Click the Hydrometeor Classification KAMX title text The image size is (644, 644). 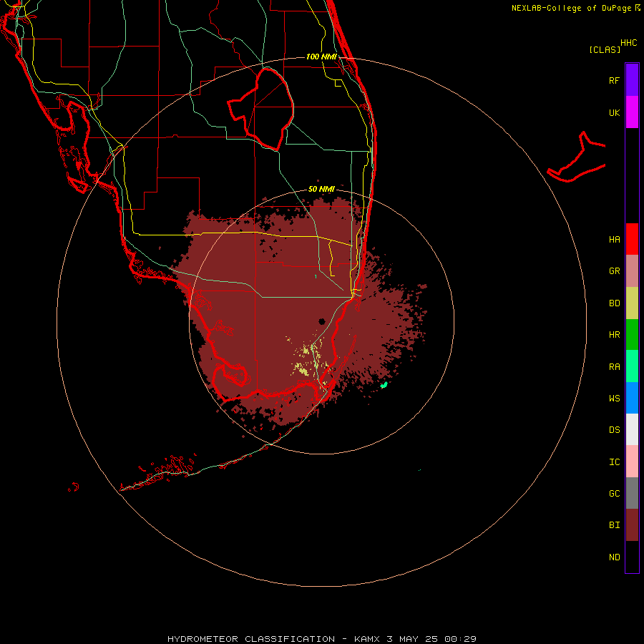click(x=321, y=639)
